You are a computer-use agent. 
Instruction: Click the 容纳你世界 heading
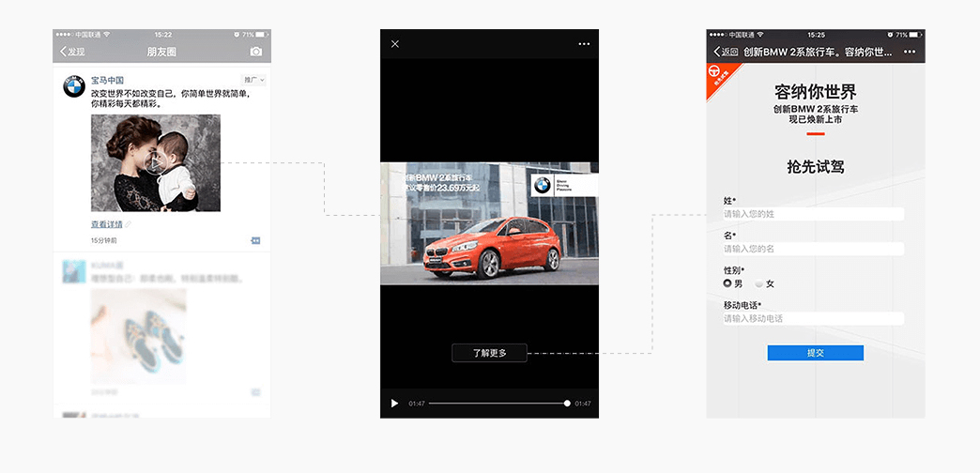pyautogui.click(x=816, y=92)
